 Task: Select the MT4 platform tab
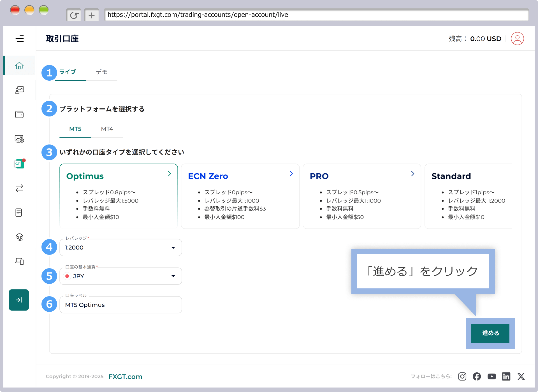click(x=107, y=129)
